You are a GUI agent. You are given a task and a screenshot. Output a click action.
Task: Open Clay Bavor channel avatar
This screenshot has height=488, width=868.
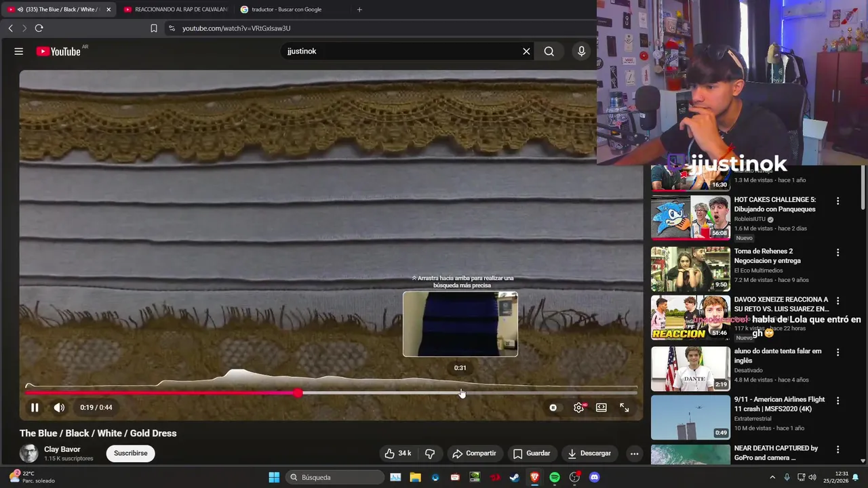pos(29,453)
